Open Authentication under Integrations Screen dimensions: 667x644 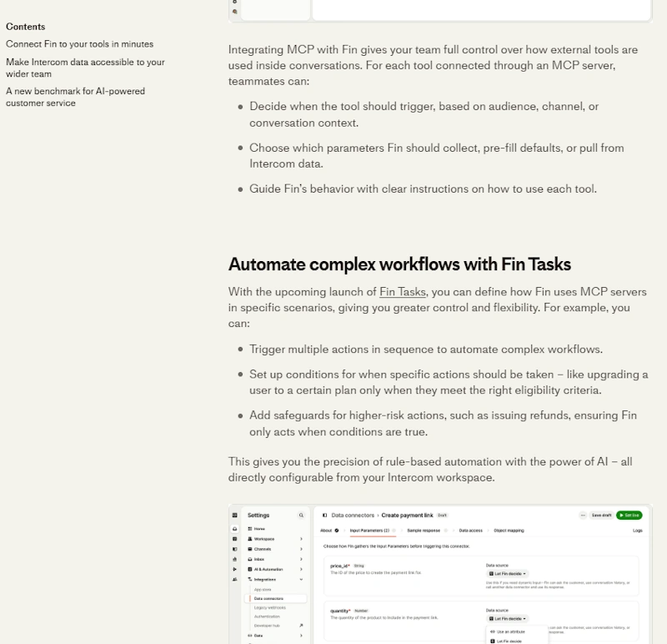pyautogui.click(x=267, y=616)
